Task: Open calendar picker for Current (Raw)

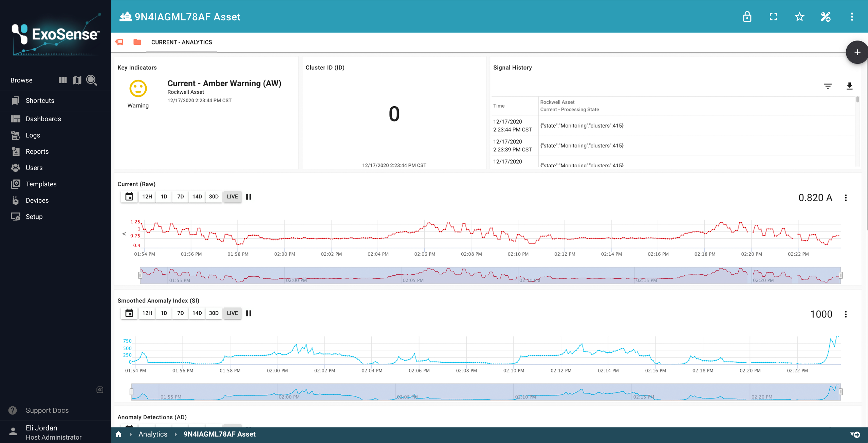Action: (x=129, y=197)
